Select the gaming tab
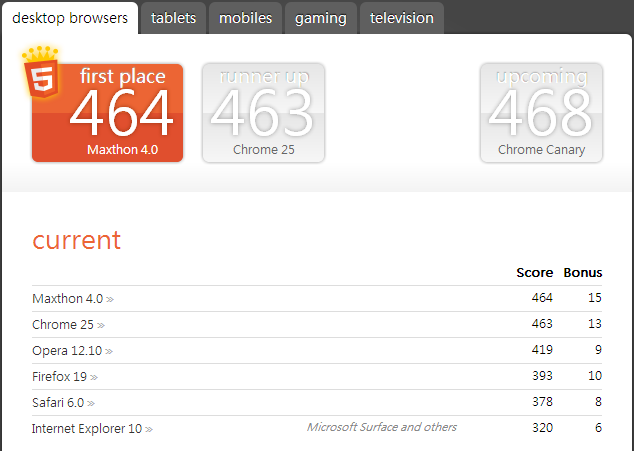The image size is (634, 451). point(320,18)
